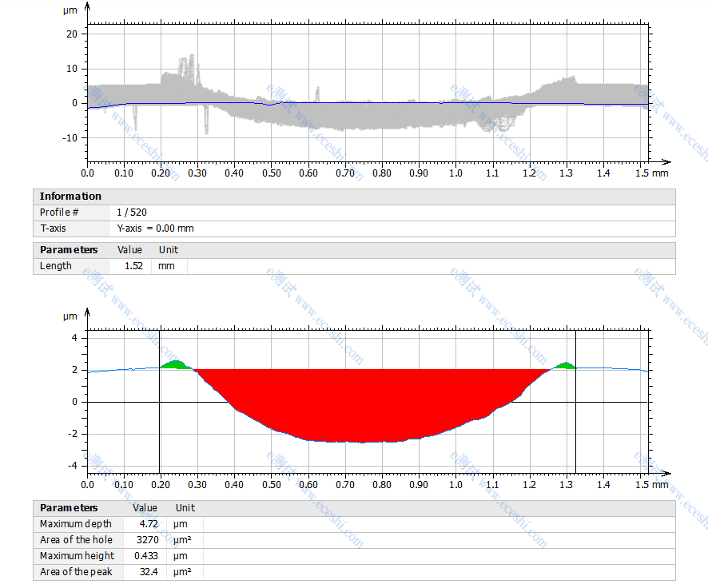
Task: Click the left vertical cursor line in the lower chart
Action: (x=161, y=415)
